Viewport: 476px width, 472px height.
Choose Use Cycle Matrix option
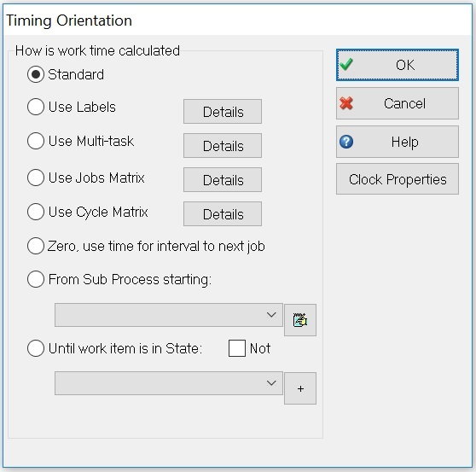point(36,212)
